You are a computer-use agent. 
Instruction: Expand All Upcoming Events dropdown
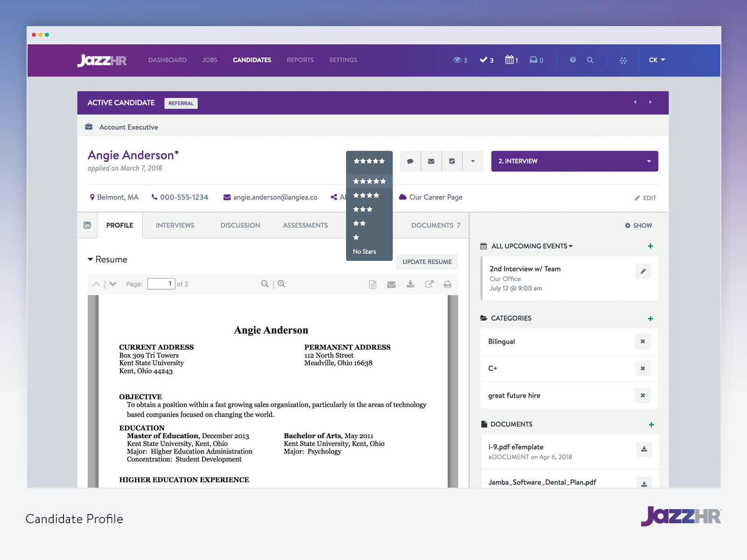(x=532, y=246)
